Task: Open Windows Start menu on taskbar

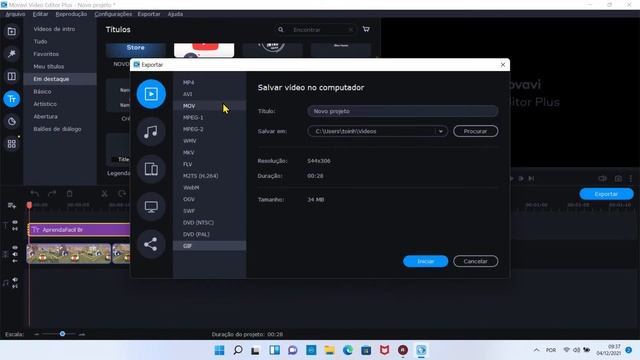Action: [x=219, y=350]
